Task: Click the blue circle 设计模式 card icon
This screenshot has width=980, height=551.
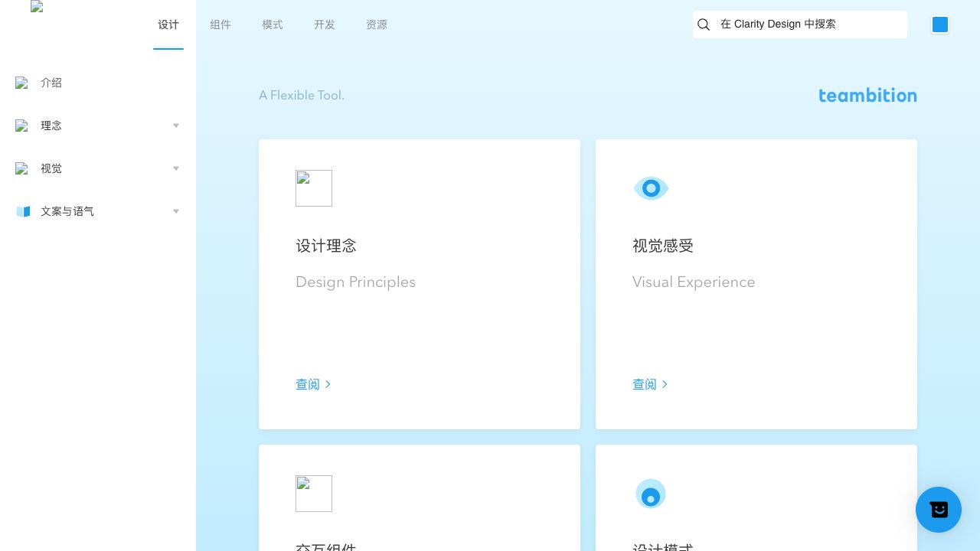Action: point(651,494)
